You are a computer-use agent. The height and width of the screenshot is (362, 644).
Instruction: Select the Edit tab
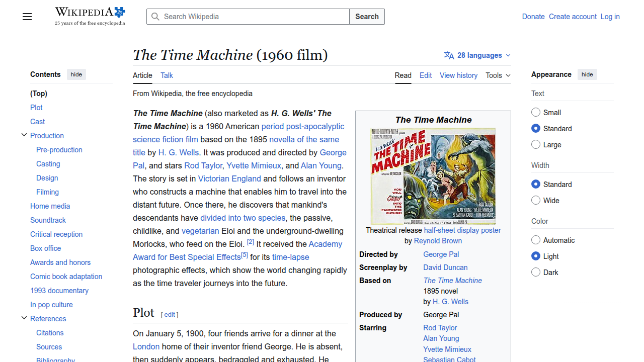[426, 75]
